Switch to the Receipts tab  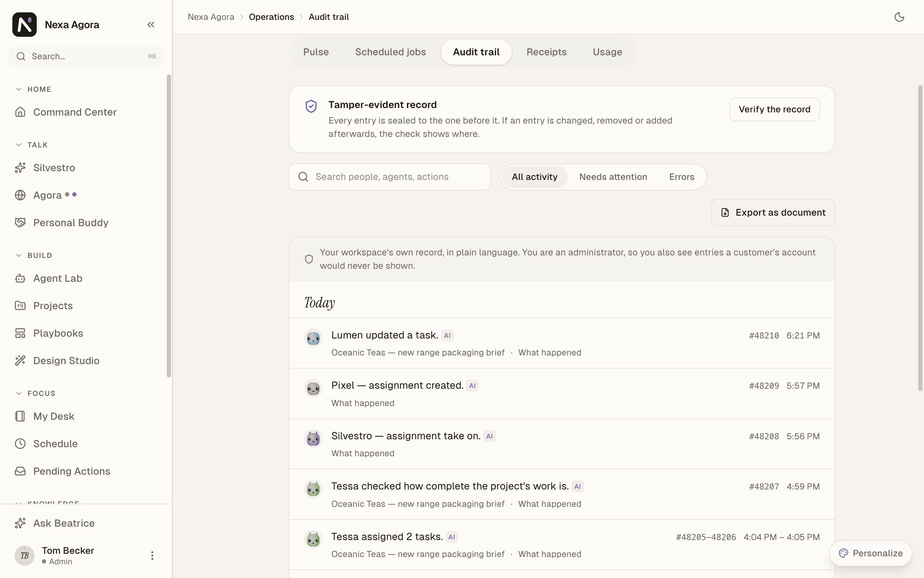click(x=546, y=52)
